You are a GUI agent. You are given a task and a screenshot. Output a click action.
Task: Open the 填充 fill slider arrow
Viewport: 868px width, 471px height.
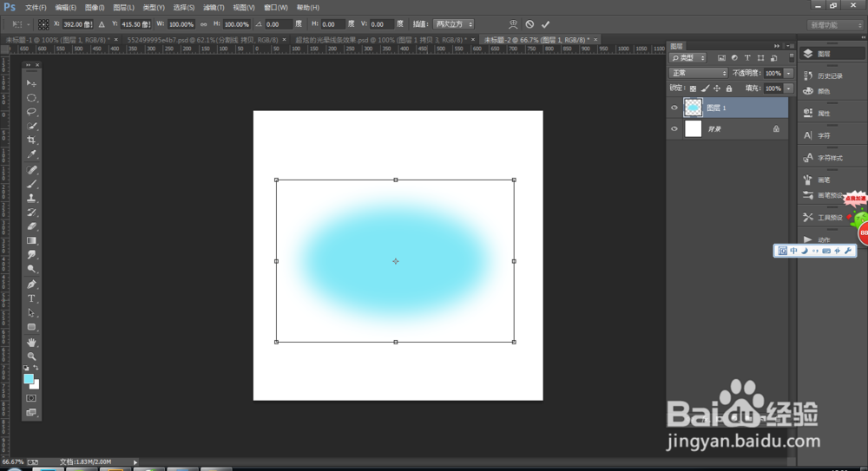click(x=789, y=88)
